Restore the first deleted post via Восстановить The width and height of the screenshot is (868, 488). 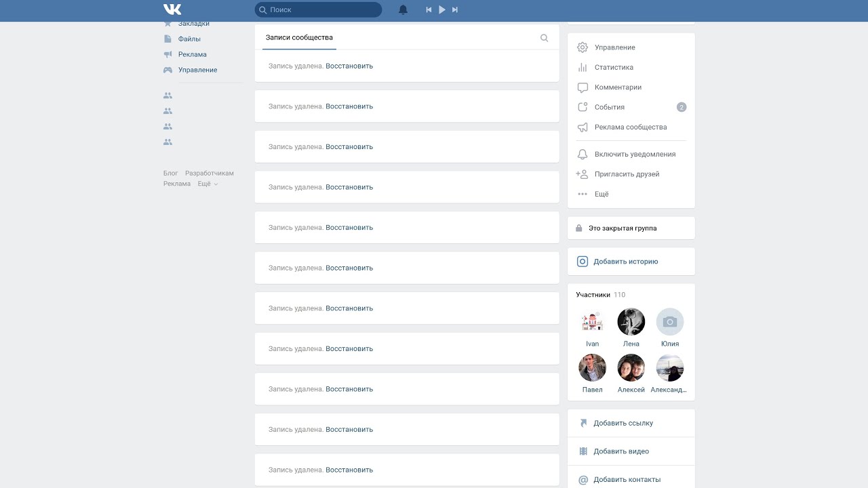click(x=349, y=66)
